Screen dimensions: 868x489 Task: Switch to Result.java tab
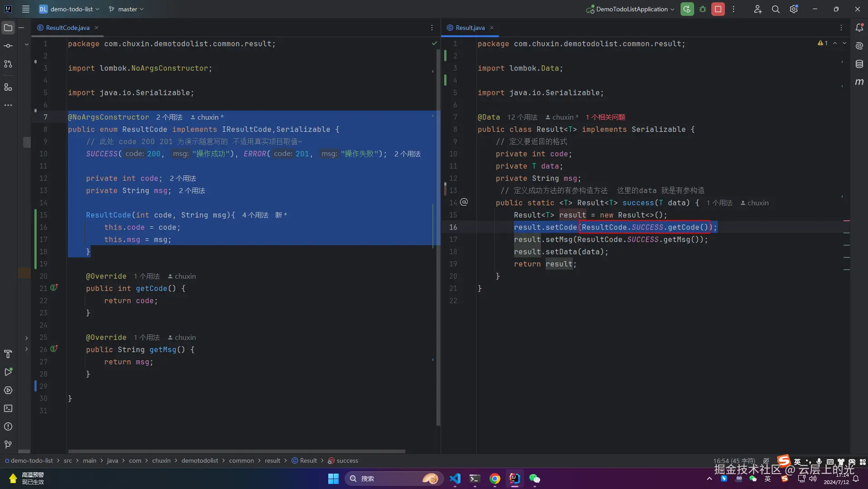470,28
